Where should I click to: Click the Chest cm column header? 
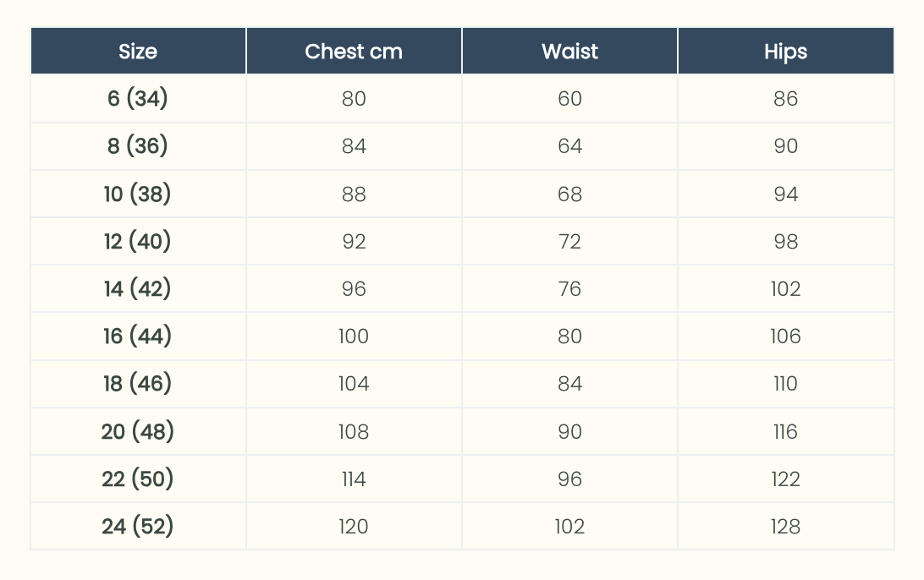[354, 52]
